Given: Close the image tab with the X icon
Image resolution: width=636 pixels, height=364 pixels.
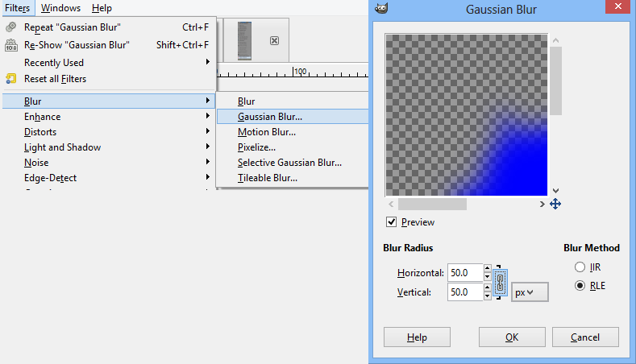Looking at the screenshot, I should coord(274,40).
